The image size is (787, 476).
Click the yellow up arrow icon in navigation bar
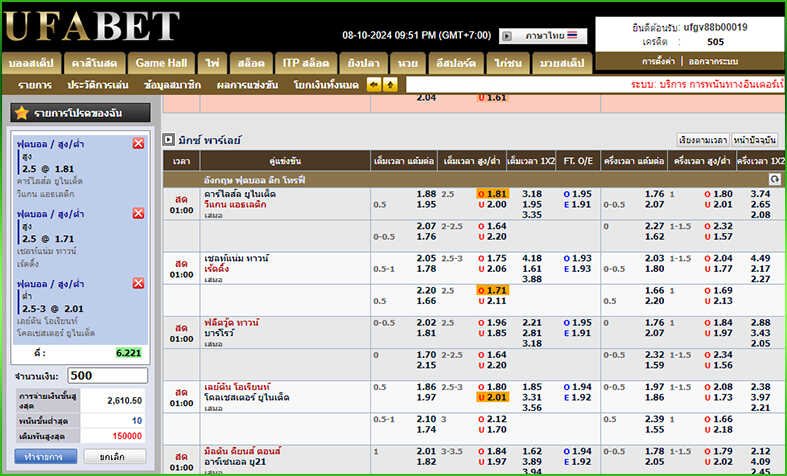click(x=390, y=85)
